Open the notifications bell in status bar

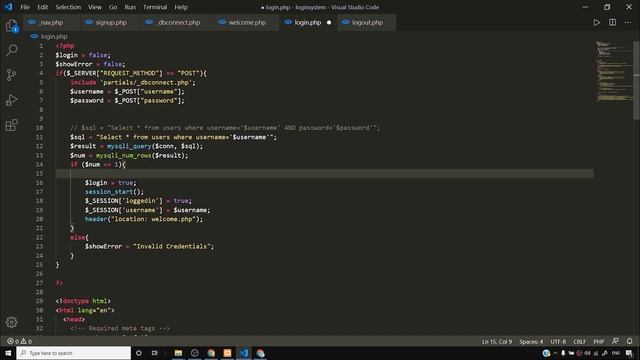tap(629, 341)
